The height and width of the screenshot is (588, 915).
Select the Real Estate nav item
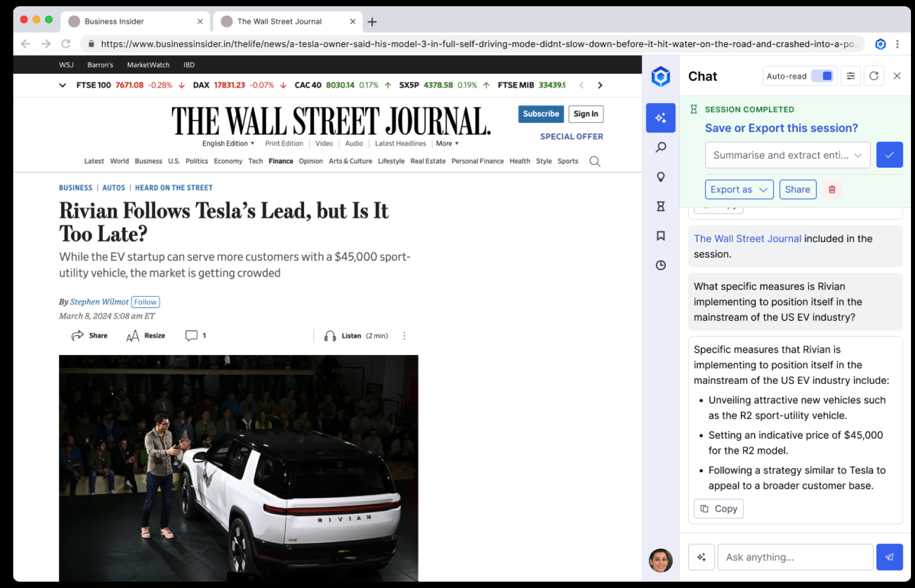(428, 161)
